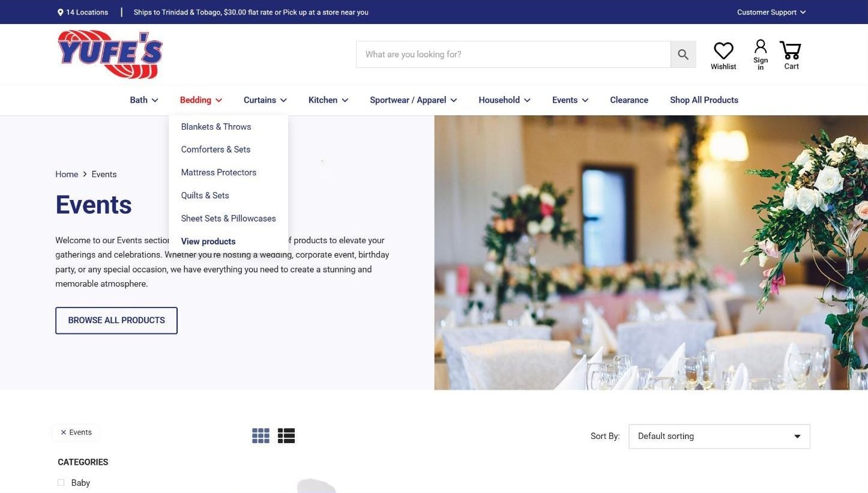Click the search magnifier button
This screenshot has width=868, height=493.
[x=683, y=55]
